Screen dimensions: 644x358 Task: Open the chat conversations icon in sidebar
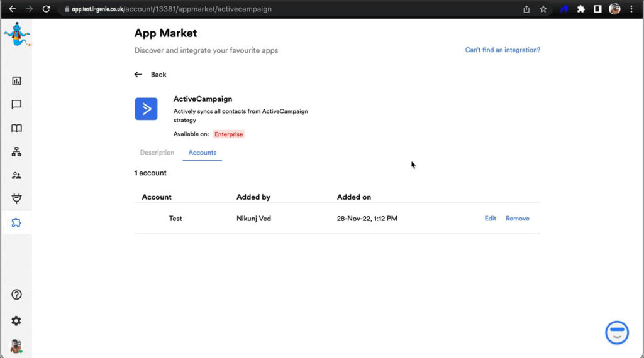(16, 105)
